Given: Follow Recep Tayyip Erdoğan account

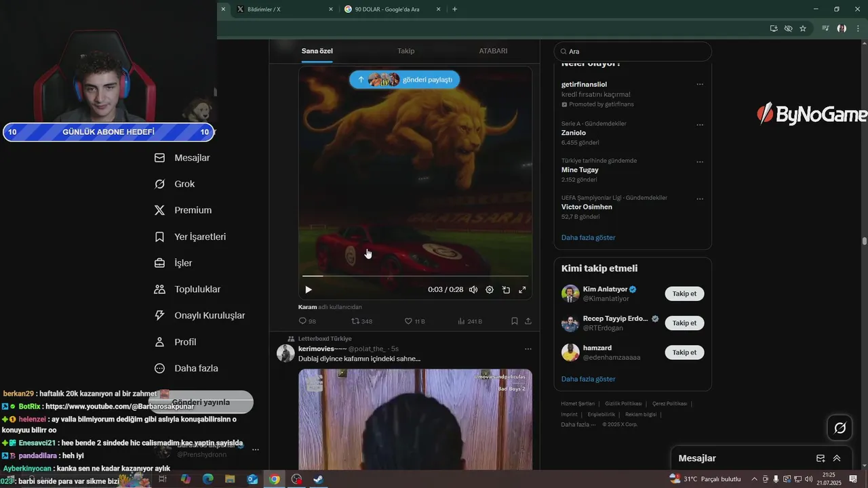Looking at the screenshot, I should tap(684, 323).
